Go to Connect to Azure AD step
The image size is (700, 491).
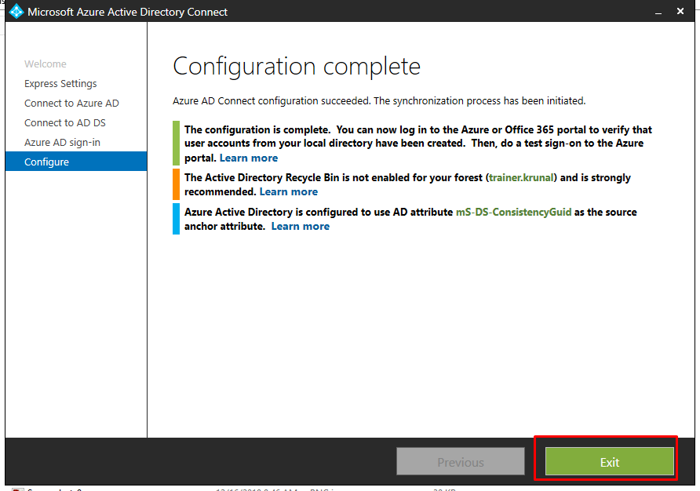[71, 103]
